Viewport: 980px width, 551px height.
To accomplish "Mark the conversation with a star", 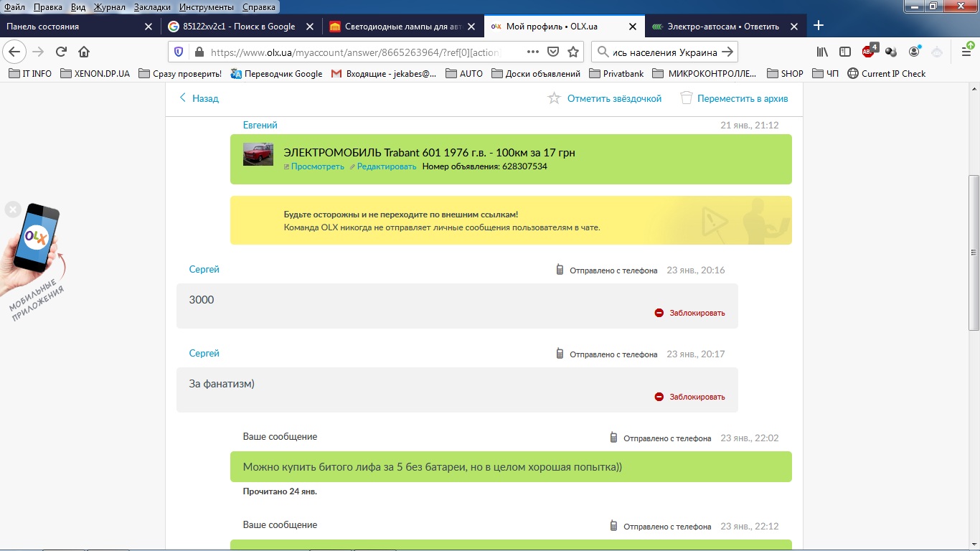I will tap(604, 98).
